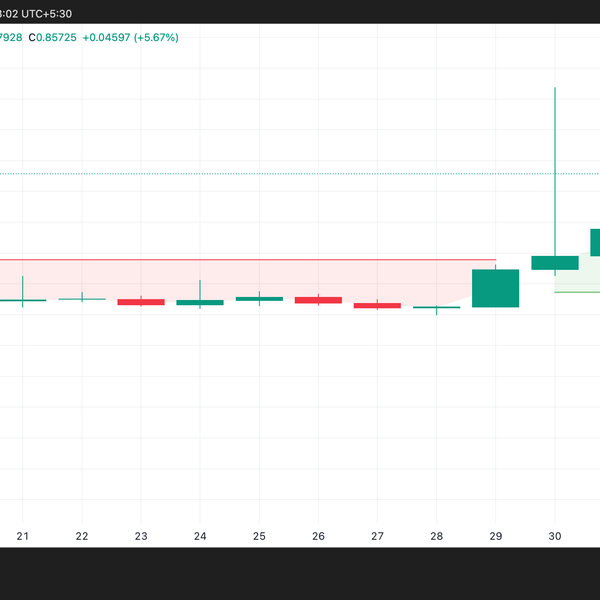Select the tiny green candle on day 22
This screenshot has height=600, width=600.
click(x=82, y=299)
